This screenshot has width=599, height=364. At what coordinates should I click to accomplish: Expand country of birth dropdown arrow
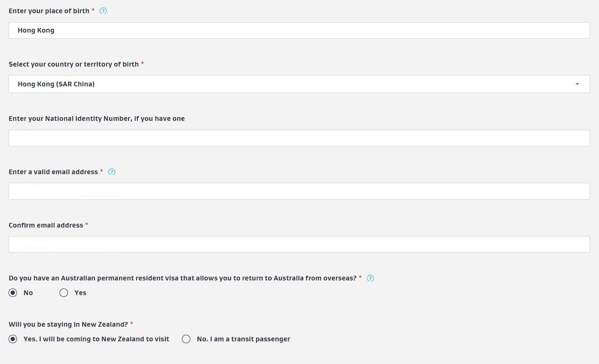tap(577, 84)
